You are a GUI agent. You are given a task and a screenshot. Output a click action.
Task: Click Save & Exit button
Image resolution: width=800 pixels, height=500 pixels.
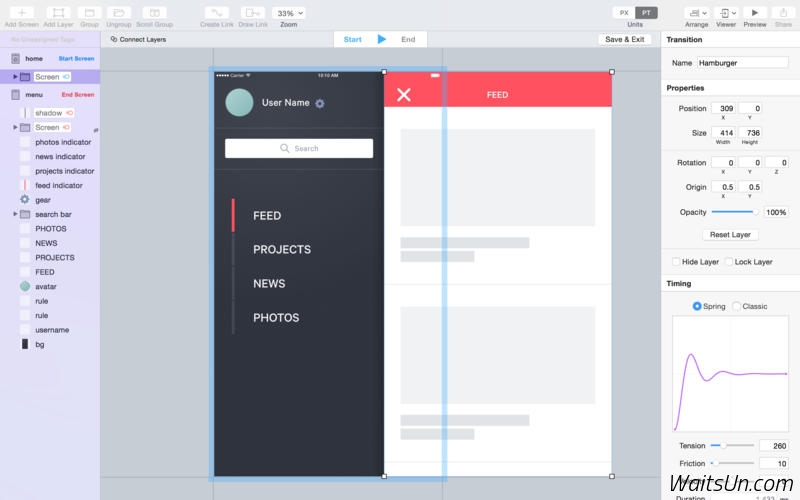[624, 39]
